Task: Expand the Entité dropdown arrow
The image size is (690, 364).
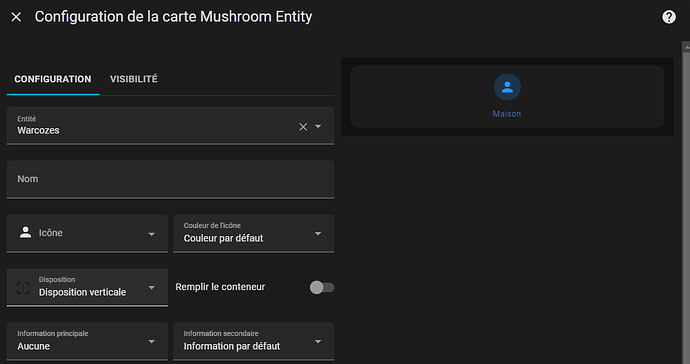Action: (x=318, y=126)
